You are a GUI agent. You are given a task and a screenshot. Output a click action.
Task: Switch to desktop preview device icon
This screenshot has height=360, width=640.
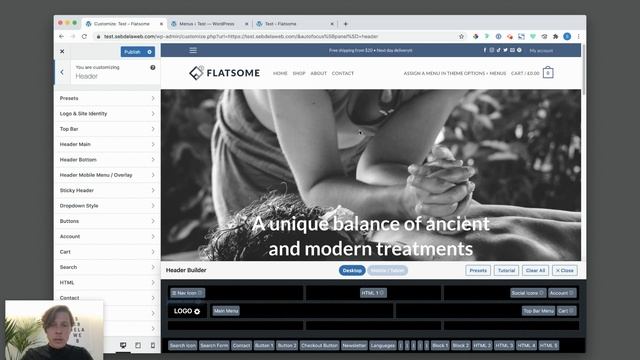(x=123, y=345)
